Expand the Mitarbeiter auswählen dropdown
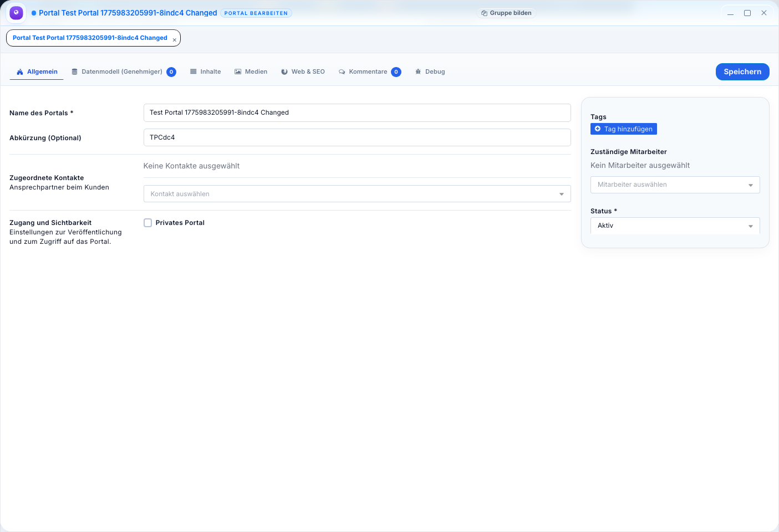Viewport: 779px width, 532px height. click(x=675, y=185)
